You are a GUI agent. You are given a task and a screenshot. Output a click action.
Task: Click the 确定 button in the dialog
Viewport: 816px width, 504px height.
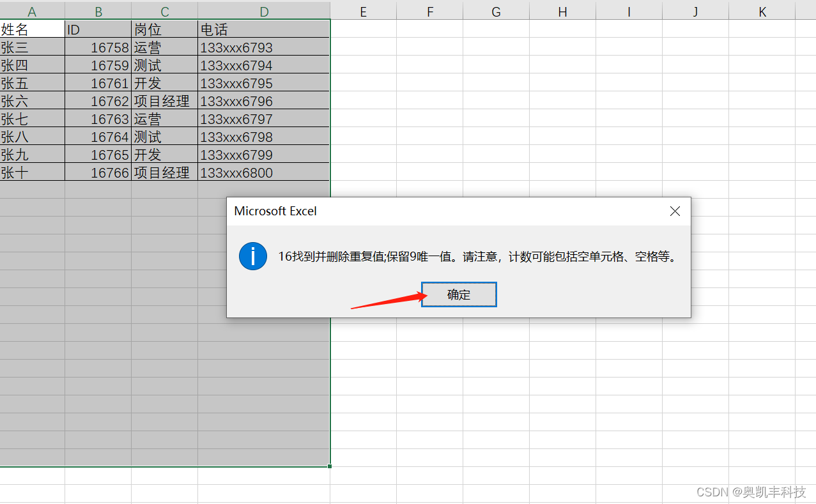coord(459,294)
